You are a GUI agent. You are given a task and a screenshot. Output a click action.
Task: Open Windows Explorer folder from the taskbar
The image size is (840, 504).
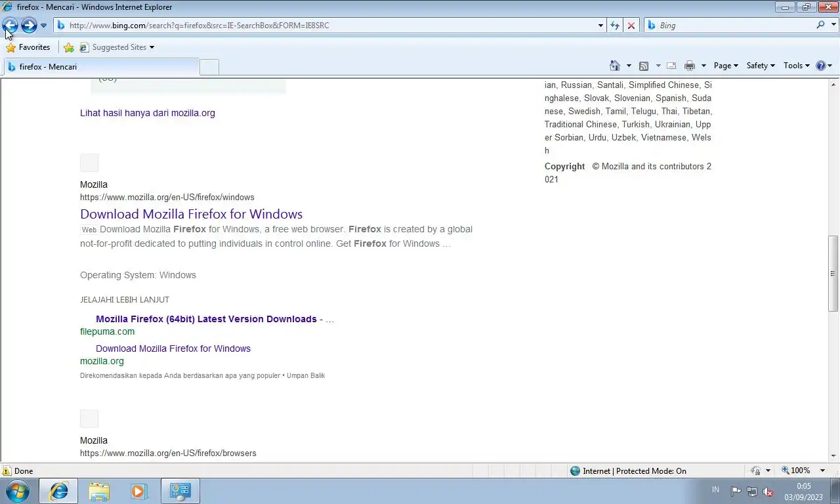99,491
